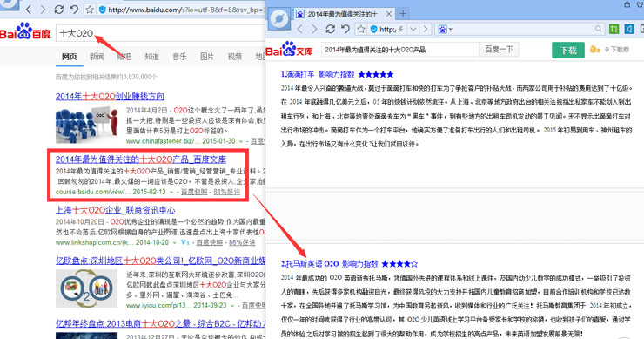Click the 81%好评 rating link
644x339 pixels.
coord(227,192)
